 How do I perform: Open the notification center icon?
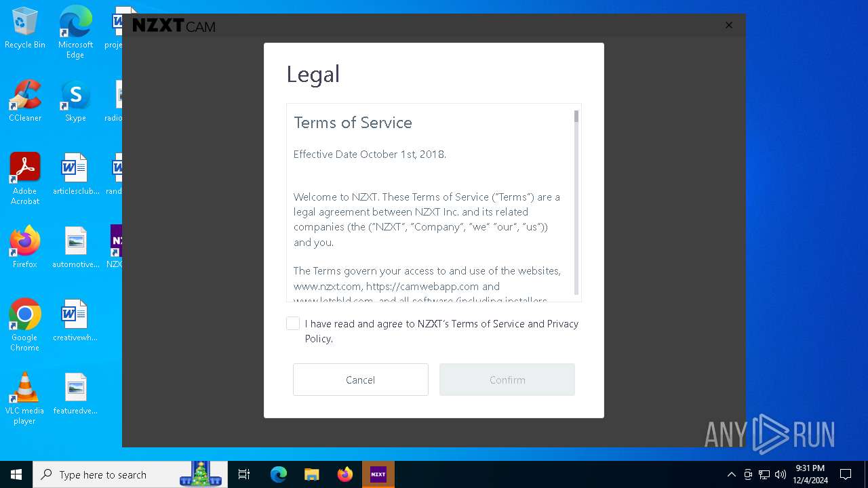(846, 474)
